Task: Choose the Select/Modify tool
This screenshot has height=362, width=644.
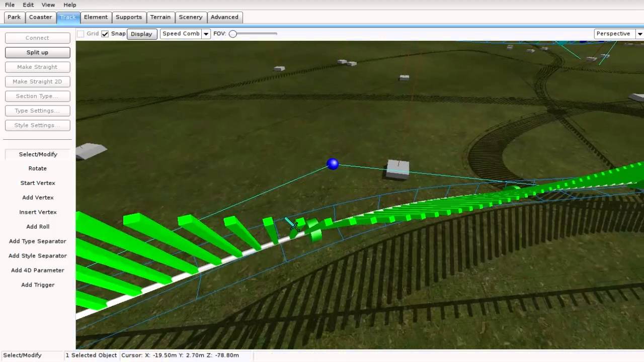Action: pos(38,154)
